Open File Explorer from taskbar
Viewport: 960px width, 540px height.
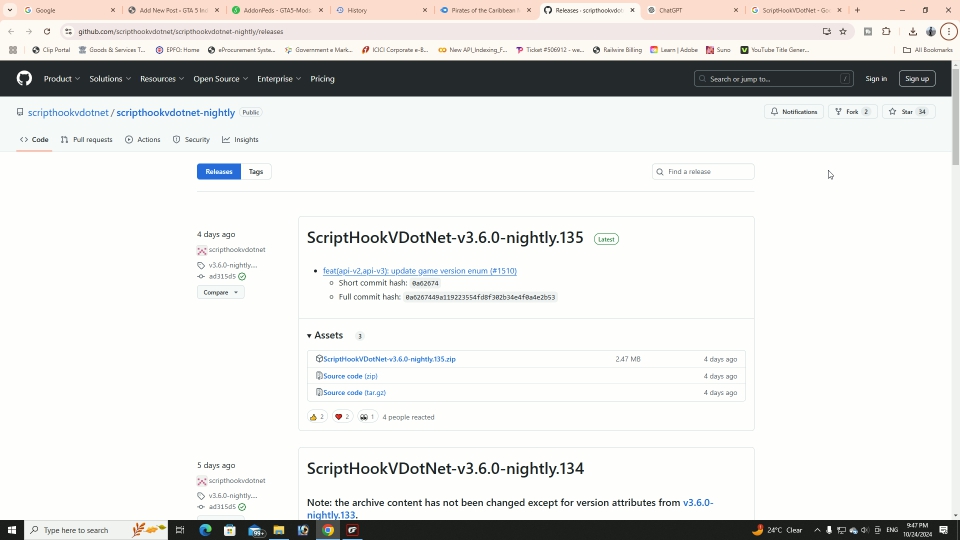279,530
